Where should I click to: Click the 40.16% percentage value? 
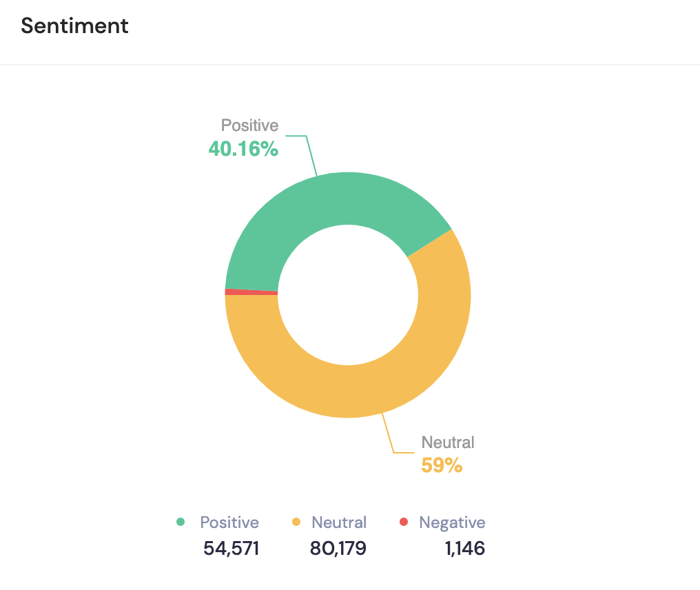[x=243, y=148]
